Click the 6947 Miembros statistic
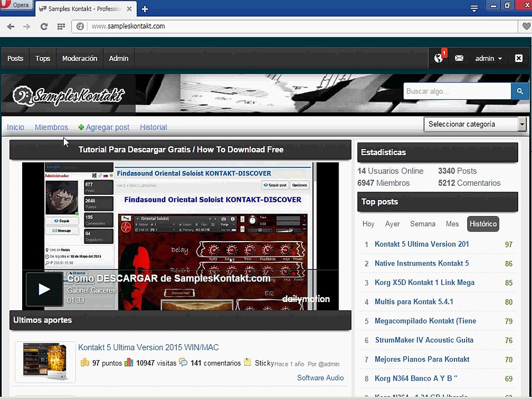 coord(383,183)
